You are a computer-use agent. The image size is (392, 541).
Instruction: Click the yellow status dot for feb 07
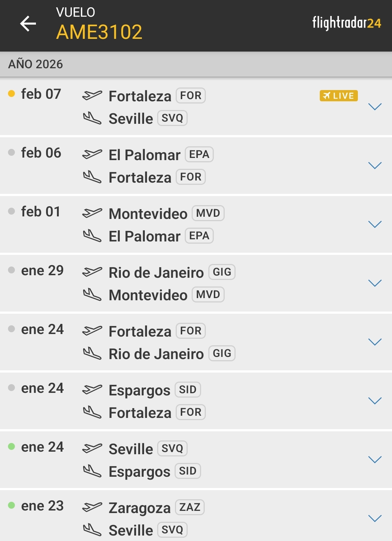coord(12,94)
